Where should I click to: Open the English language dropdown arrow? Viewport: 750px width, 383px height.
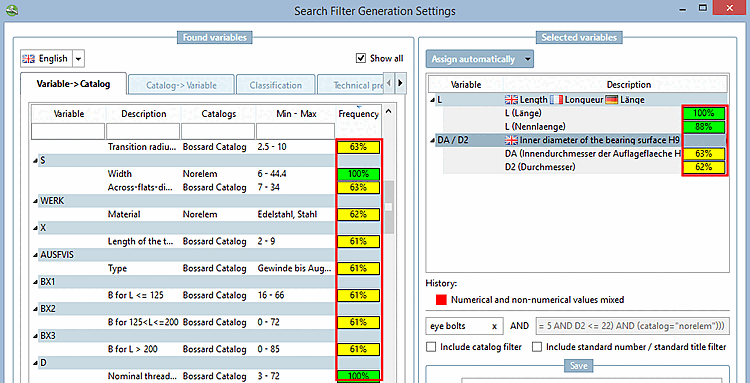[78, 59]
